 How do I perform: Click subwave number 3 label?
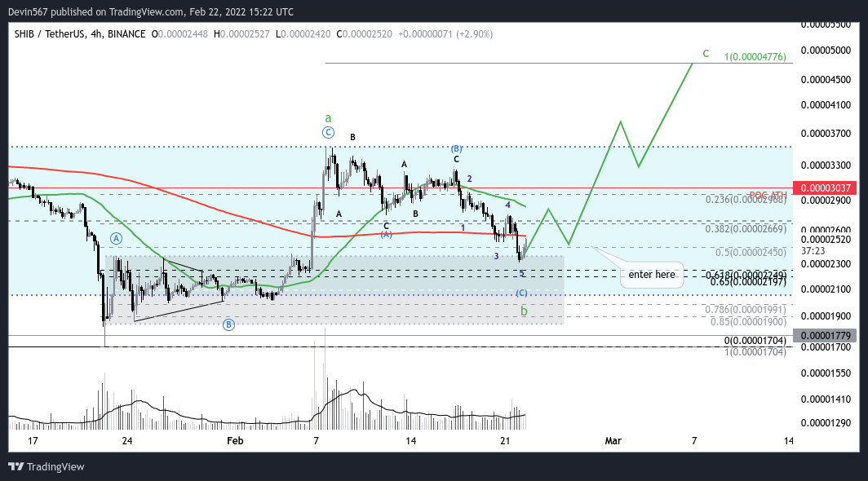[x=497, y=256]
